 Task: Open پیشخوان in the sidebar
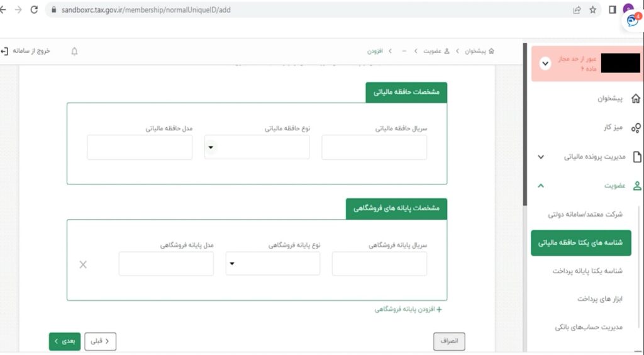point(609,99)
